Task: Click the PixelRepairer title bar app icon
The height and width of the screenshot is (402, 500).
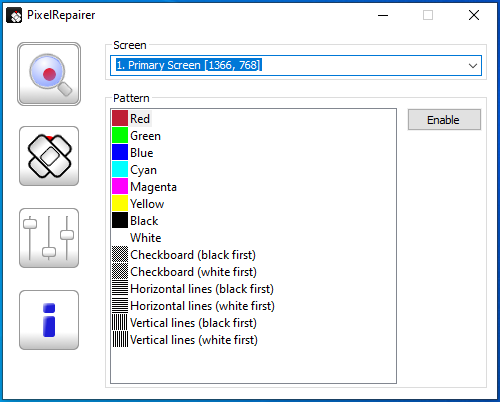Action: [14, 15]
